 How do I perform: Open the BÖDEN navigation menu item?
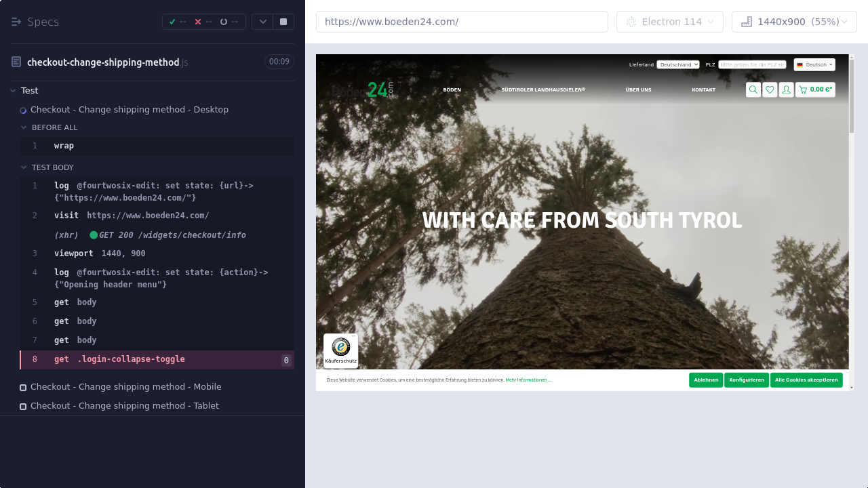[452, 89]
